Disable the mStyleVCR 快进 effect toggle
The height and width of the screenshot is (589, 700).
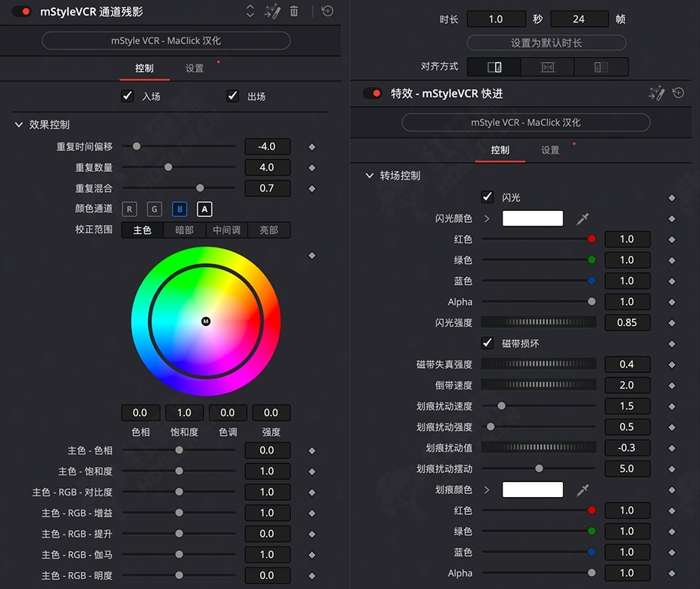tap(372, 93)
